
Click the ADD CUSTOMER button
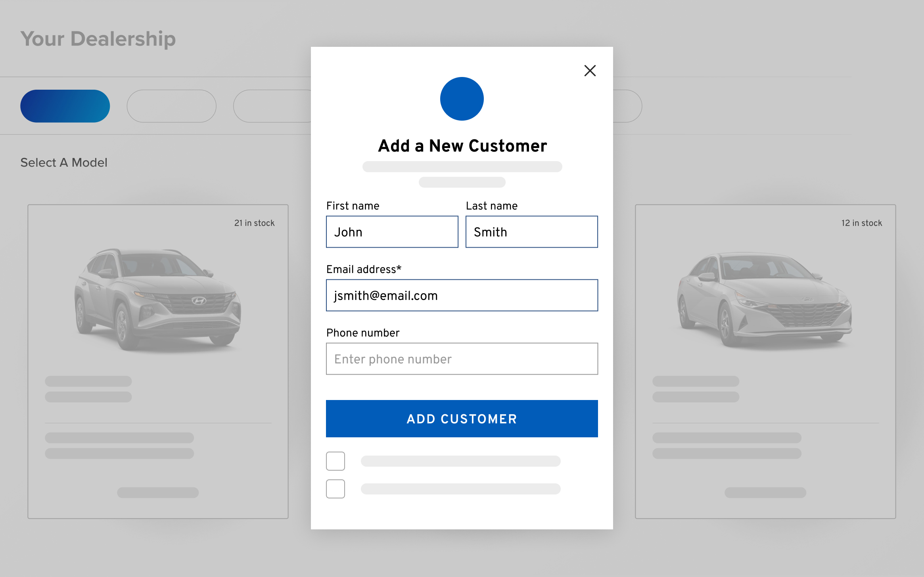pos(461,418)
